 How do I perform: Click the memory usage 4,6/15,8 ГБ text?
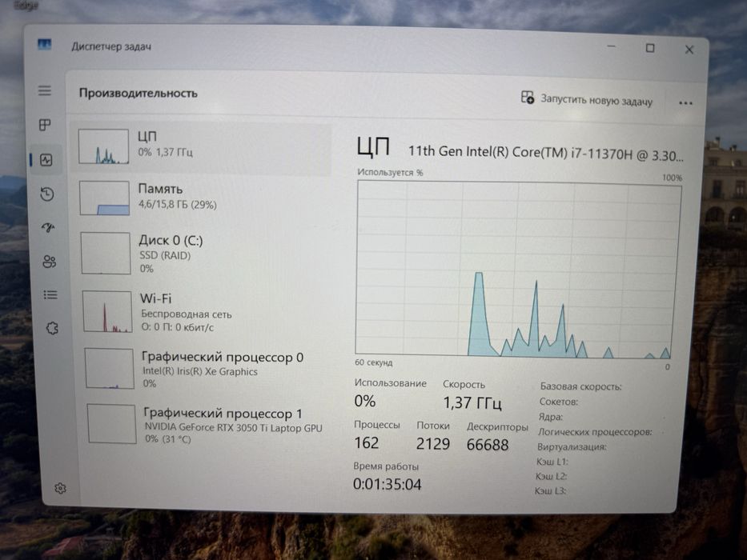point(177,205)
